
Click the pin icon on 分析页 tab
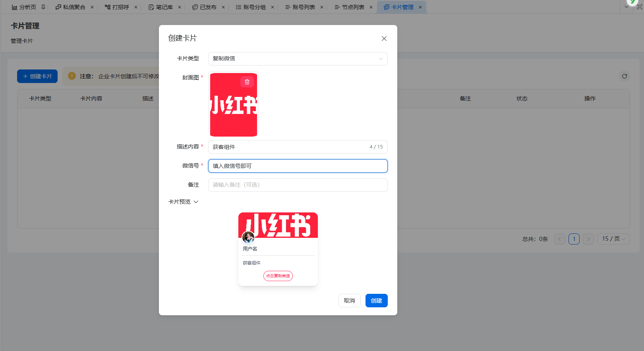point(43,7)
